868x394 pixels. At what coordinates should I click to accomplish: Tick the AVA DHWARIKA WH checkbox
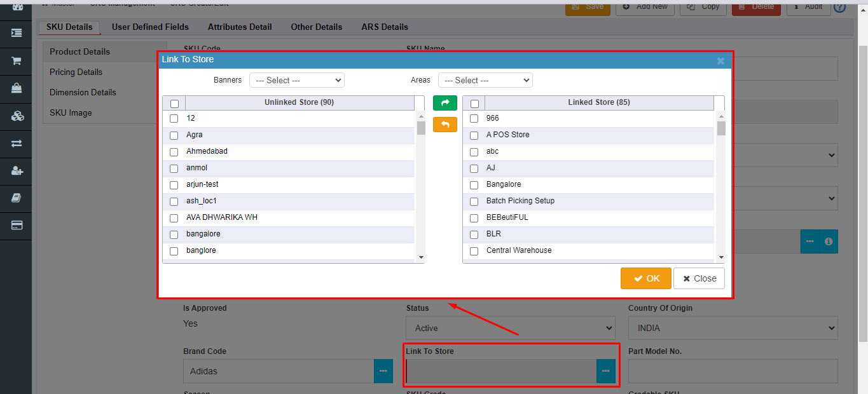pyautogui.click(x=174, y=218)
